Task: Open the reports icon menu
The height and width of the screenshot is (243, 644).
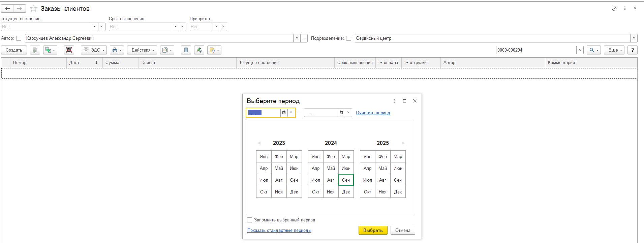Action: point(167,50)
